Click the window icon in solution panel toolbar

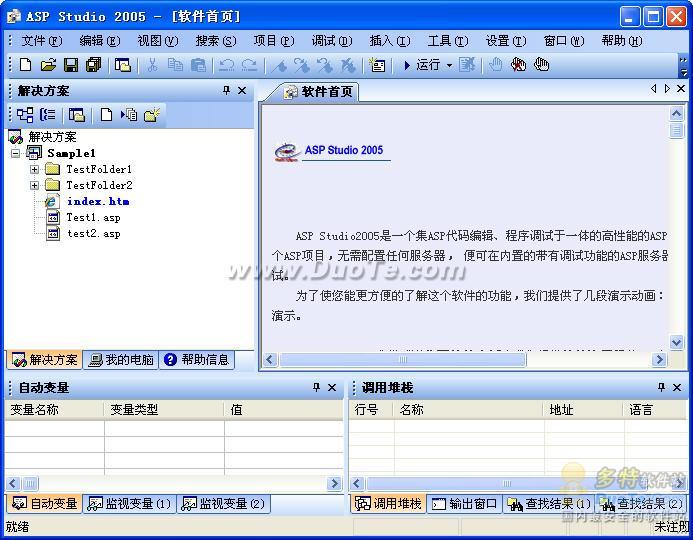[76, 115]
